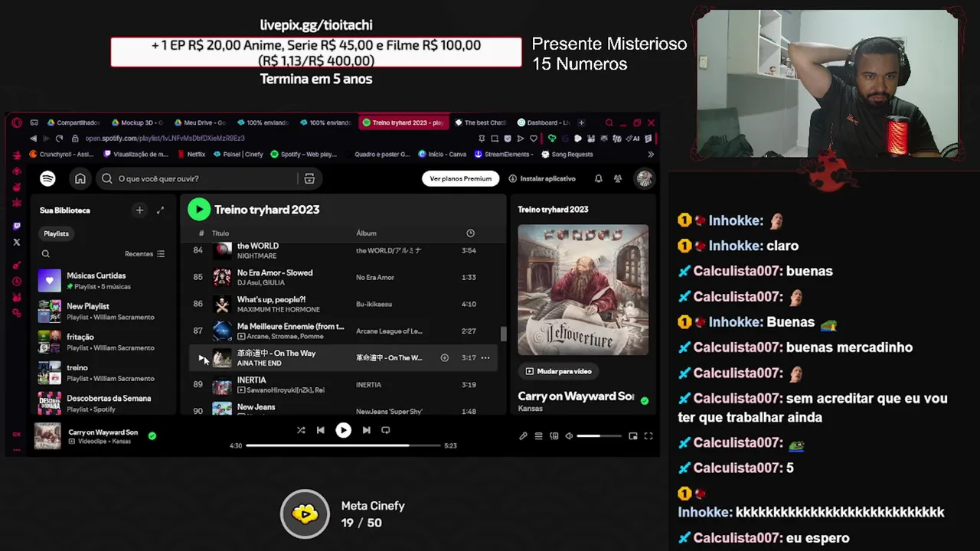980x551 pixels.
Task: Add On The Way to Liked Songs
Action: [x=444, y=357]
